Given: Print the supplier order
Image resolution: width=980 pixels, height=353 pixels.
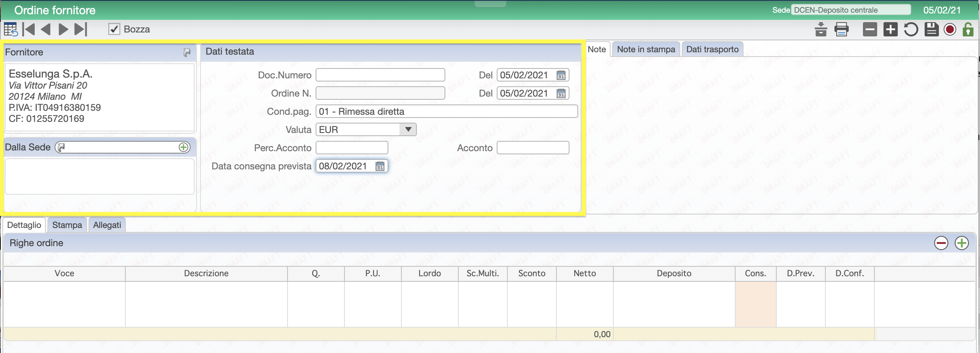Looking at the screenshot, I should [x=842, y=29].
